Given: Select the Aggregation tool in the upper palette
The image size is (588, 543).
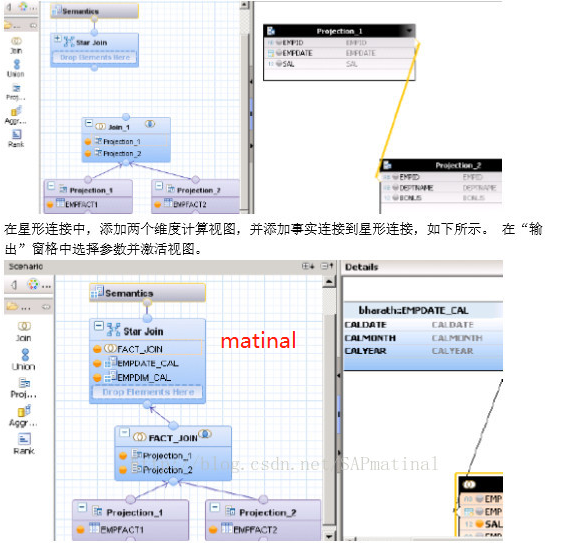Looking at the screenshot, I should click(x=16, y=116).
